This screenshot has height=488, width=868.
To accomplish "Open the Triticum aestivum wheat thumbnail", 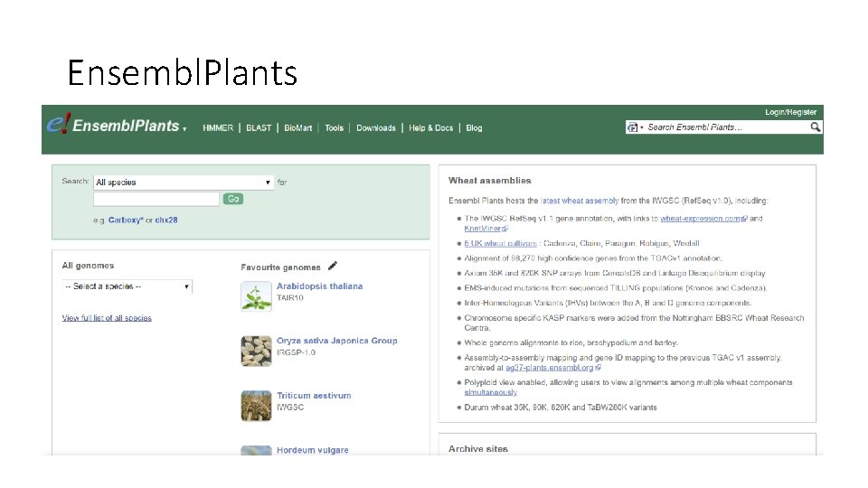I will pyautogui.click(x=256, y=406).
